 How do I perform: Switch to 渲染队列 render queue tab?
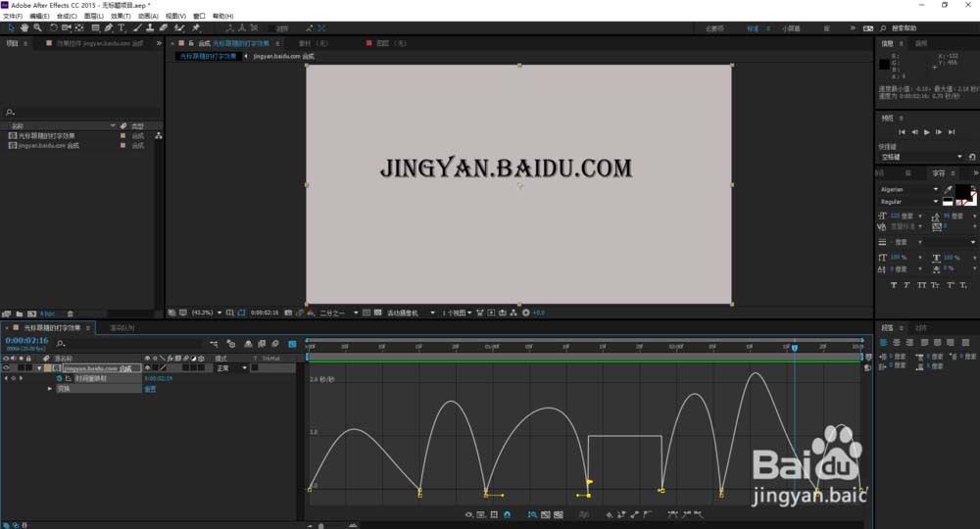tap(122, 328)
